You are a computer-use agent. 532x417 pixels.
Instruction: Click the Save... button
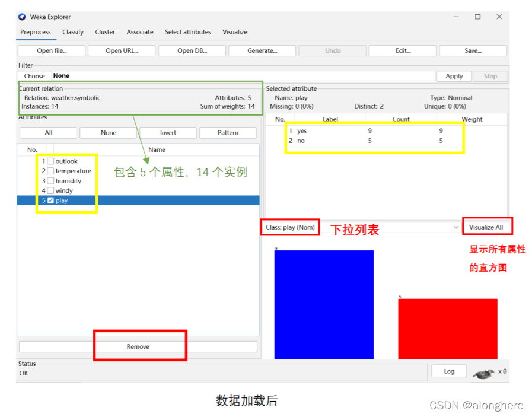(x=473, y=50)
